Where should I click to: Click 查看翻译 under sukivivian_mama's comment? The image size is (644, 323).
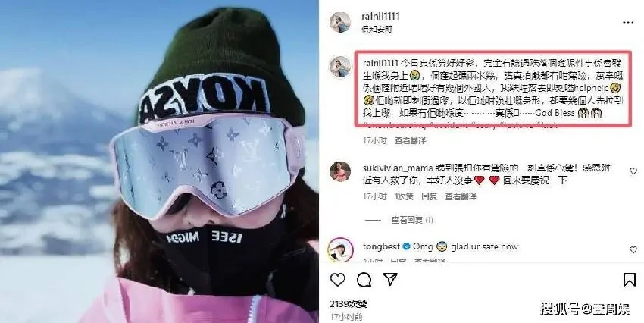[x=461, y=196]
